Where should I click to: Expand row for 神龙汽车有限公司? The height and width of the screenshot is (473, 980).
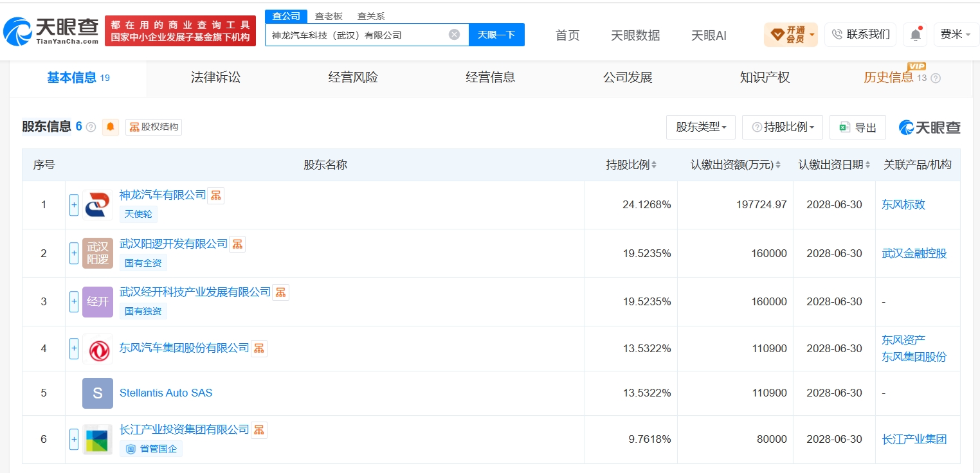[x=74, y=205]
